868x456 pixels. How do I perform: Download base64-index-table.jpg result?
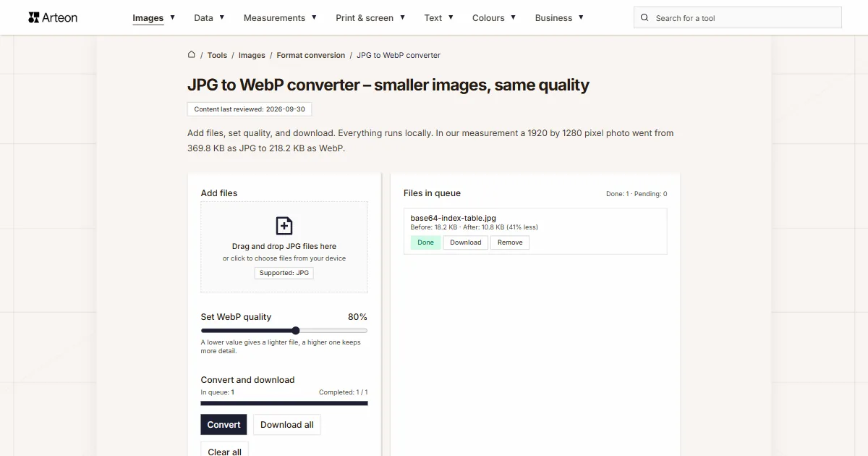(466, 242)
